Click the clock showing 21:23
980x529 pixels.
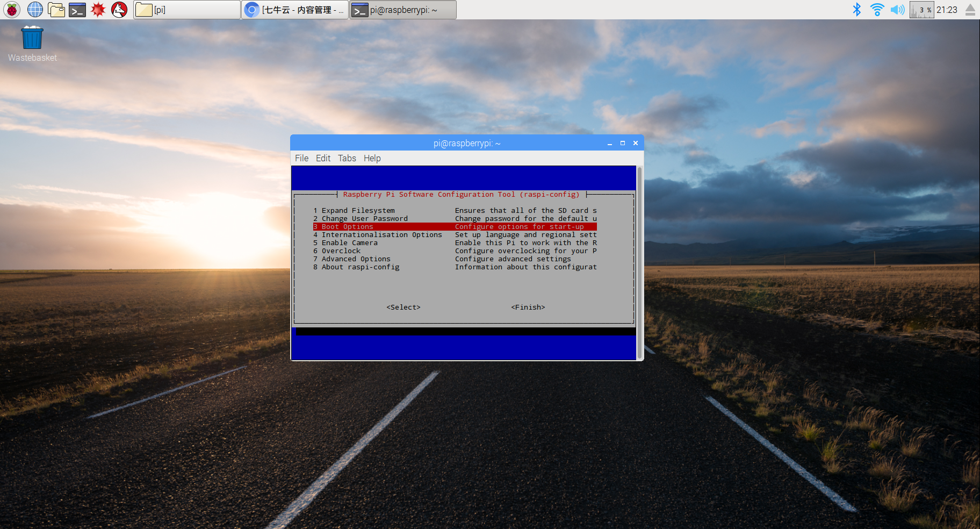[x=947, y=10]
